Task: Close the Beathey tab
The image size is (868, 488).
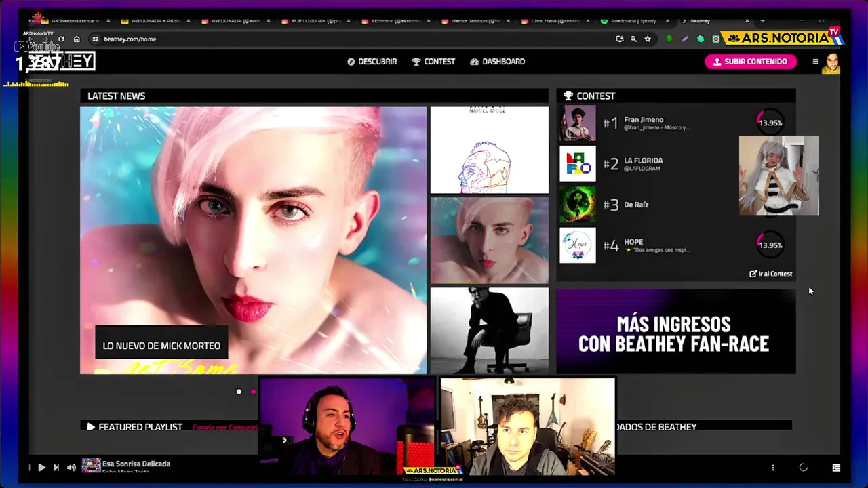Action: tap(747, 21)
